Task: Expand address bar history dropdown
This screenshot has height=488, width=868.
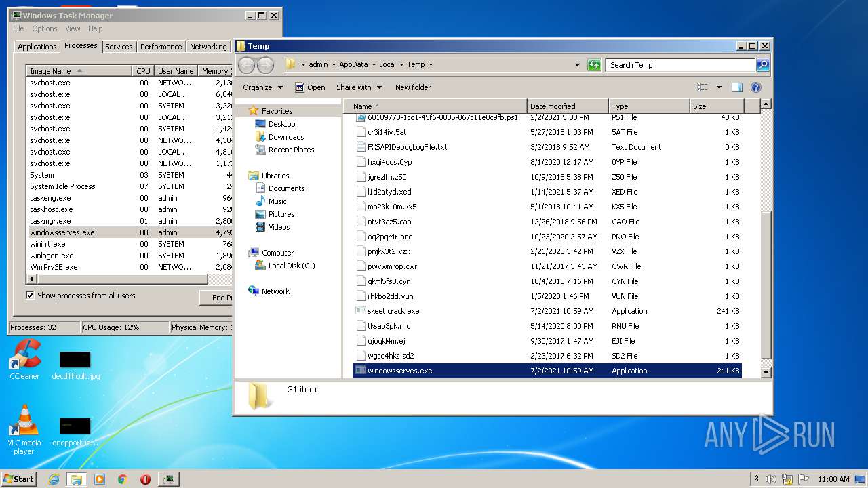Action: tap(577, 65)
